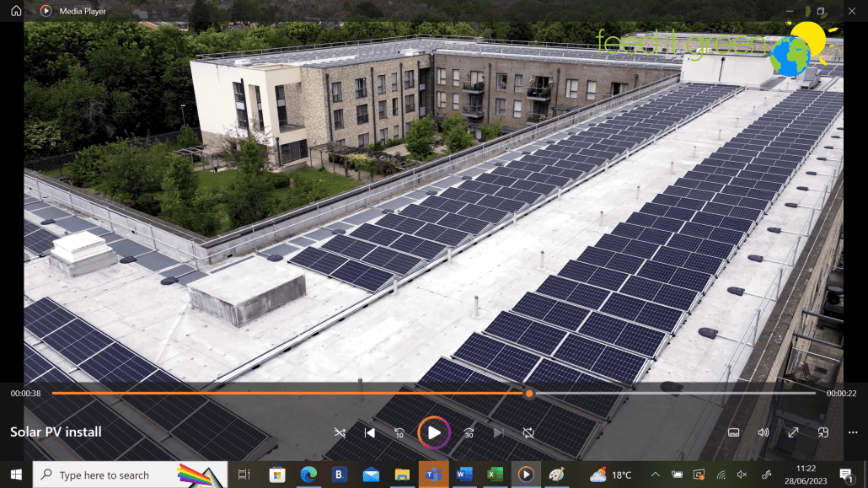Skip forward 30 seconds
This screenshot has width=868, height=488.
tap(469, 432)
